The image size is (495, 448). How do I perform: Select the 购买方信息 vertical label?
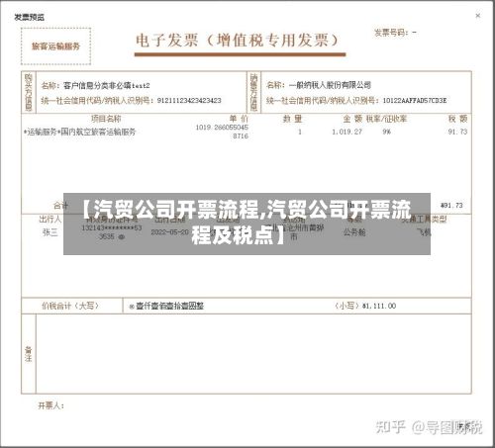click(29, 92)
